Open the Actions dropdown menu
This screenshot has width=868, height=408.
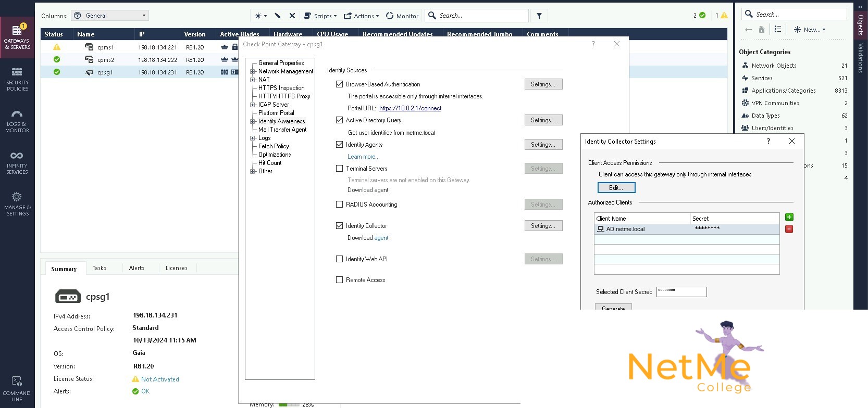pos(362,16)
